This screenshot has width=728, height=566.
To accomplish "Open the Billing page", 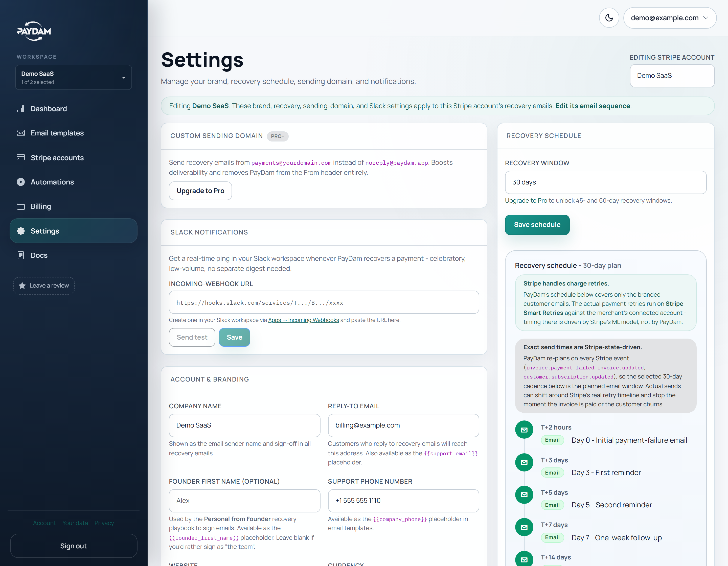I will [x=73, y=206].
